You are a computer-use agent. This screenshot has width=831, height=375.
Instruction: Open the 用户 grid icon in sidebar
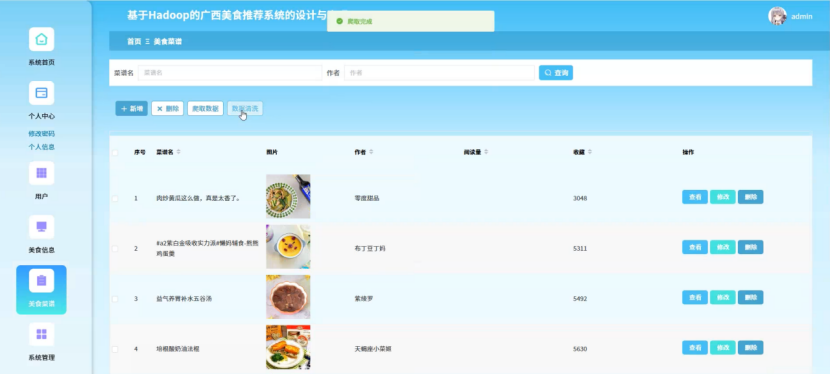click(x=41, y=173)
